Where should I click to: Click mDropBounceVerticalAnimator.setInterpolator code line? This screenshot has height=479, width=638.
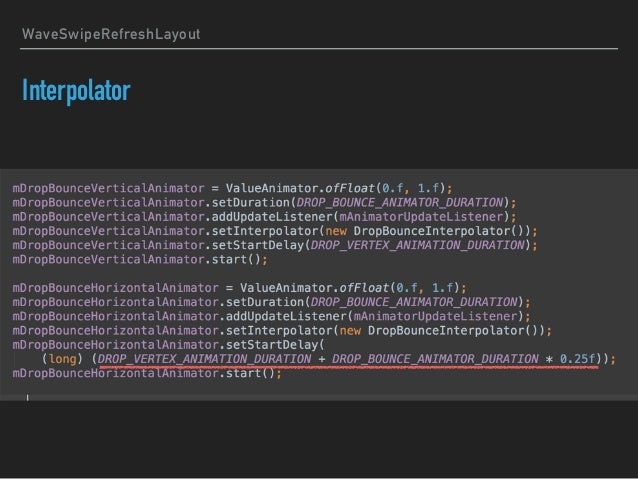point(275,231)
